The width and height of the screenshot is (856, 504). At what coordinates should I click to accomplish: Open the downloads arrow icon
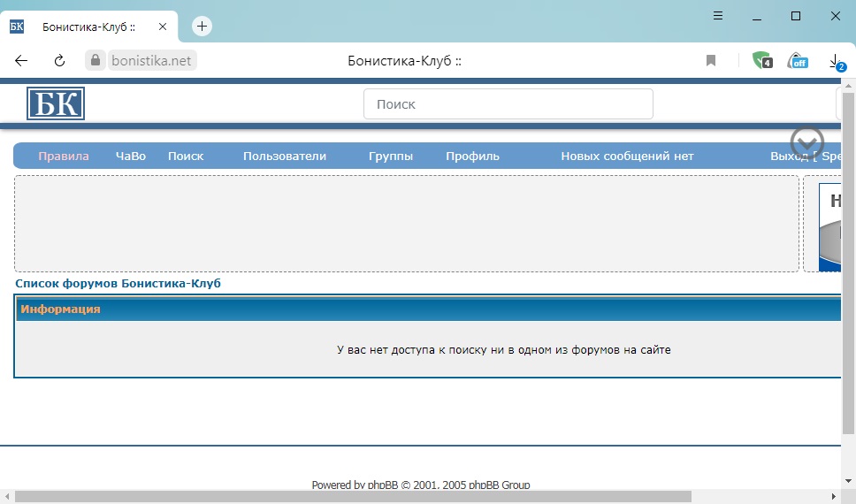[x=835, y=60]
